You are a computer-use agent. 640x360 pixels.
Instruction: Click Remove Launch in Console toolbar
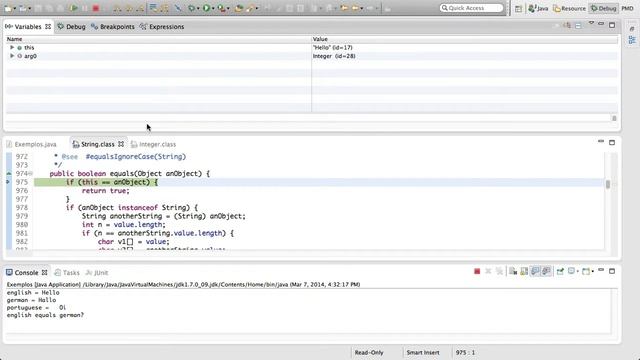(x=488, y=271)
